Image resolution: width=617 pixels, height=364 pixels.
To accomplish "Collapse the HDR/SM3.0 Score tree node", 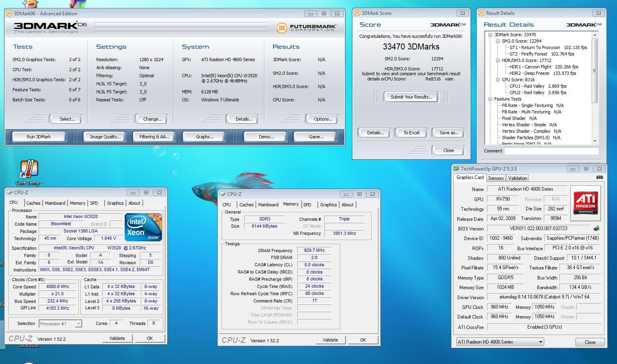I will 498,60.
